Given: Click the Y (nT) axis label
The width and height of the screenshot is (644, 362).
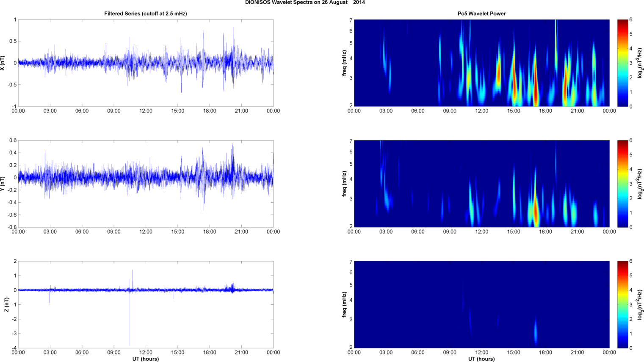Looking at the screenshot, I should click(x=3, y=184).
